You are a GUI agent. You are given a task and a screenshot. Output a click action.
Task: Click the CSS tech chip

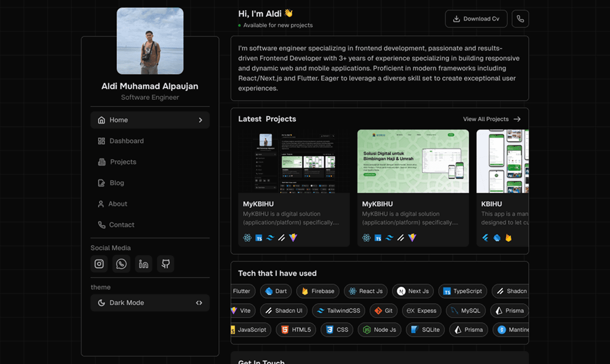337,330
